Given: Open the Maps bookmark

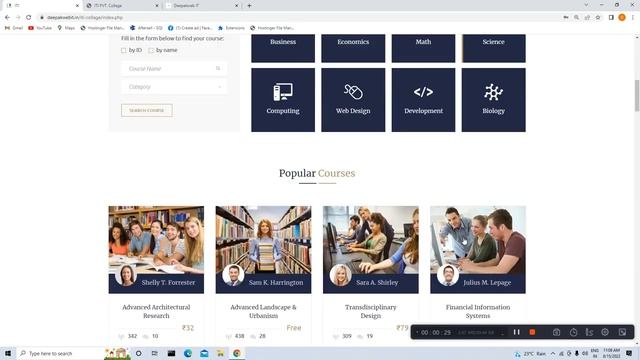Looking at the screenshot, I should tap(66, 28).
